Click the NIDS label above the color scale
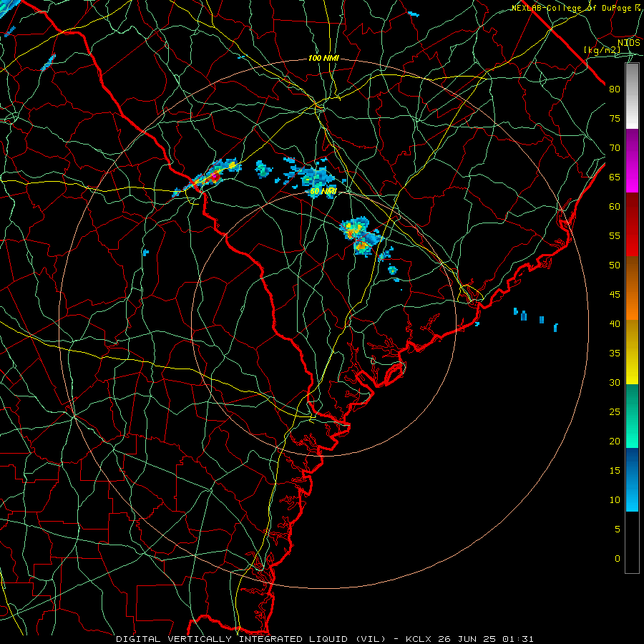 [x=629, y=43]
